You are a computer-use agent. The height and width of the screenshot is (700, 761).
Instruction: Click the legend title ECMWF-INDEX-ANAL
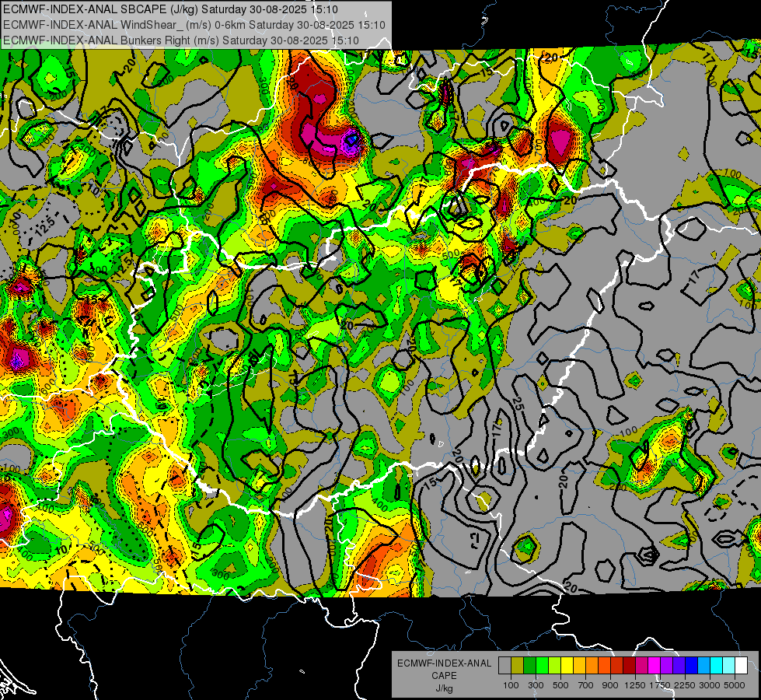point(444,663)
